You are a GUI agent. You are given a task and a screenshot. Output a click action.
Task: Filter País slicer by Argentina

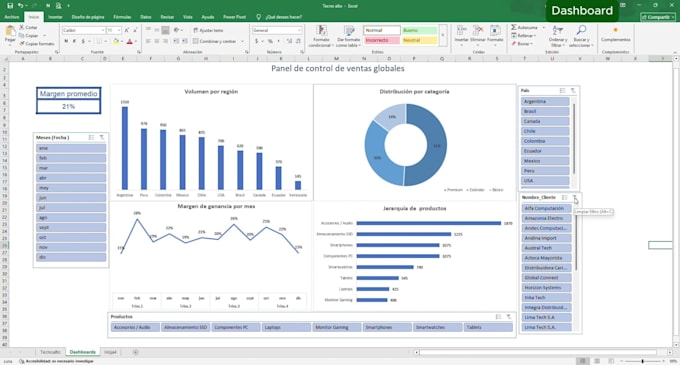[x=545, y=101]
